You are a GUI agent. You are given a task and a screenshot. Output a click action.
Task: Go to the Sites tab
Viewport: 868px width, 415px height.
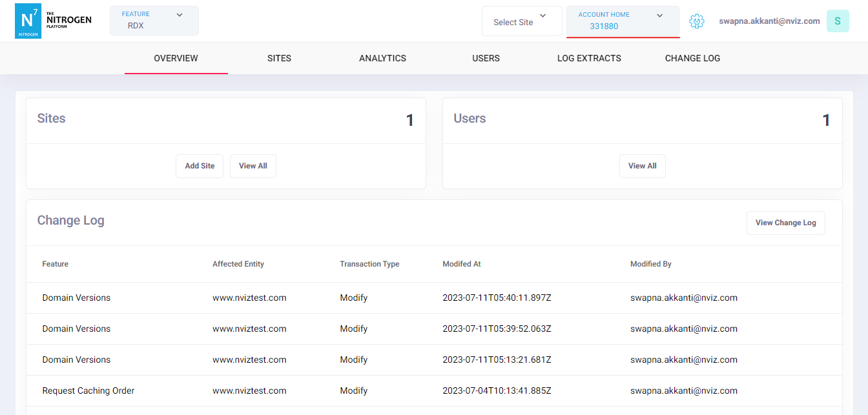pyautogui.click(x=279, y=58)
